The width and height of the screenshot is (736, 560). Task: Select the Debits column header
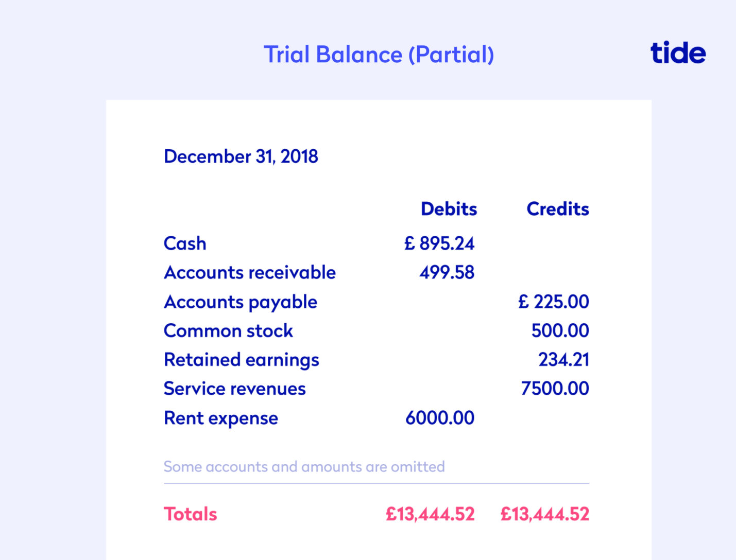pos(449,209)
